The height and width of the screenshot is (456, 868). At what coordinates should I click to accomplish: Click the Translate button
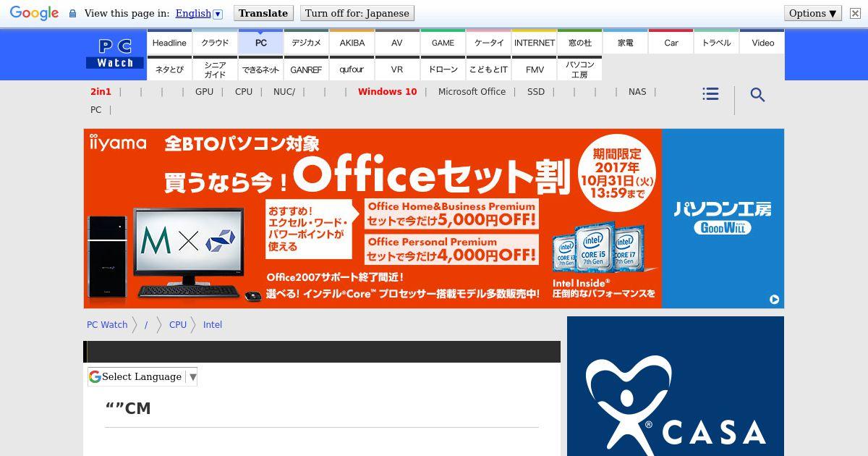(263, 13)
